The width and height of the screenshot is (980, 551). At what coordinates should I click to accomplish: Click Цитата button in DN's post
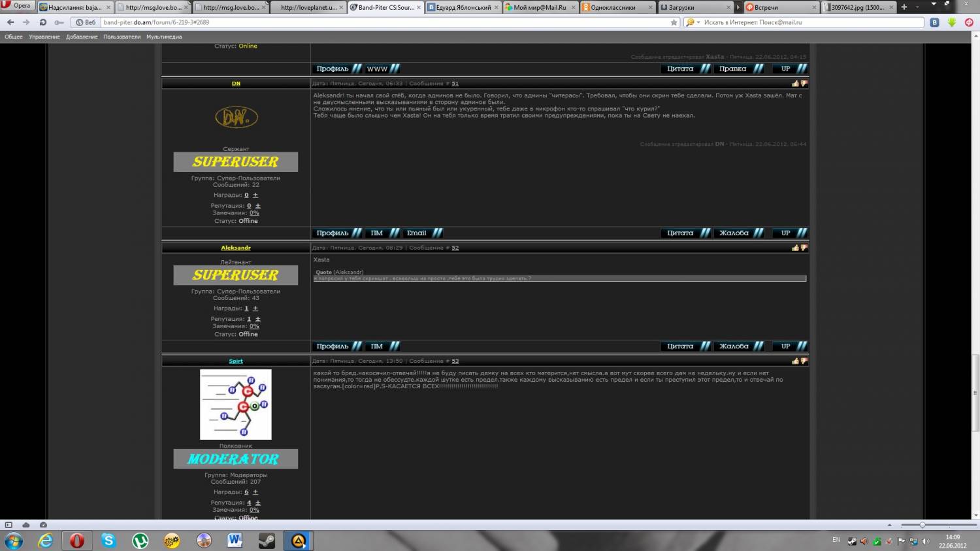click(x=686, y=233)
